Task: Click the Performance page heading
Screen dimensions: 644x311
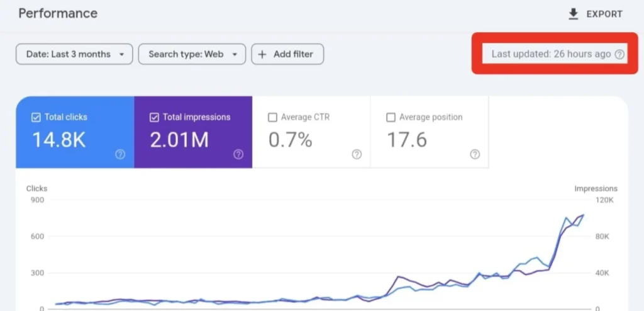Action: point(58,13)
